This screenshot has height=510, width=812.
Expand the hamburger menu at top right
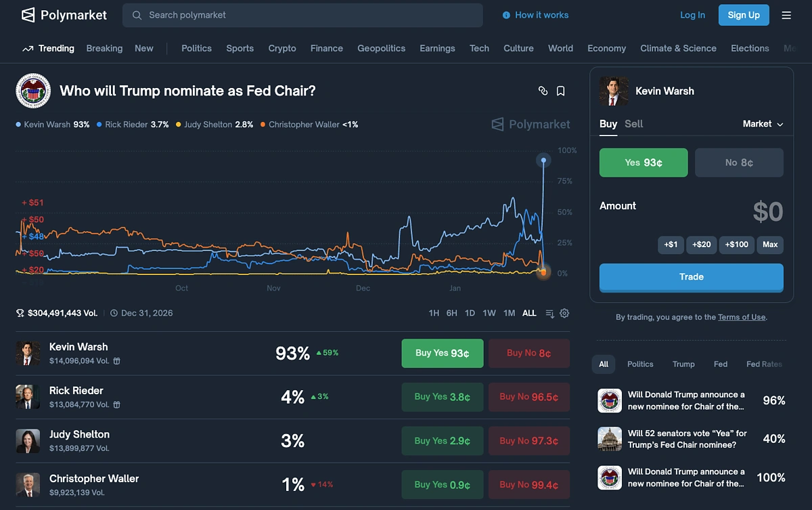[x=786, y=15]
